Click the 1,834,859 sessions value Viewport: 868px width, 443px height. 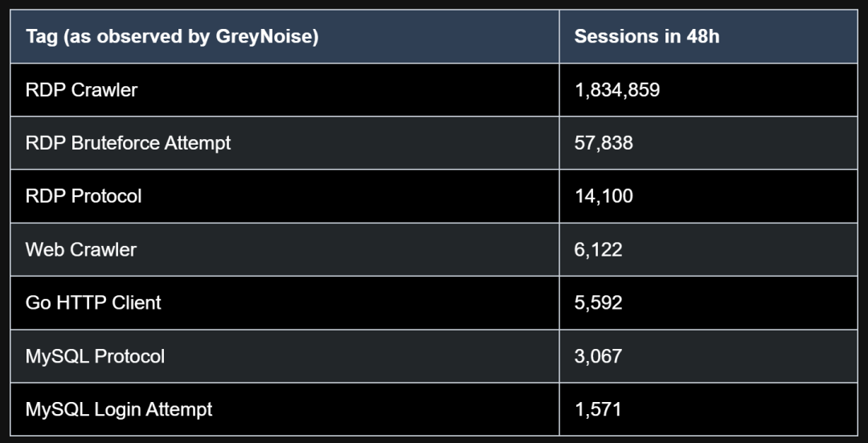pos(617,90)
